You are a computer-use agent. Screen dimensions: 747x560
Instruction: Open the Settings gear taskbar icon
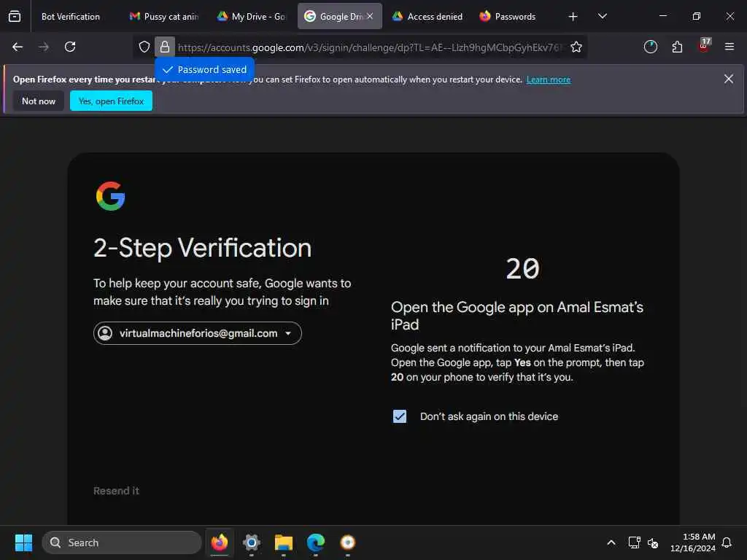pos(252,542)
